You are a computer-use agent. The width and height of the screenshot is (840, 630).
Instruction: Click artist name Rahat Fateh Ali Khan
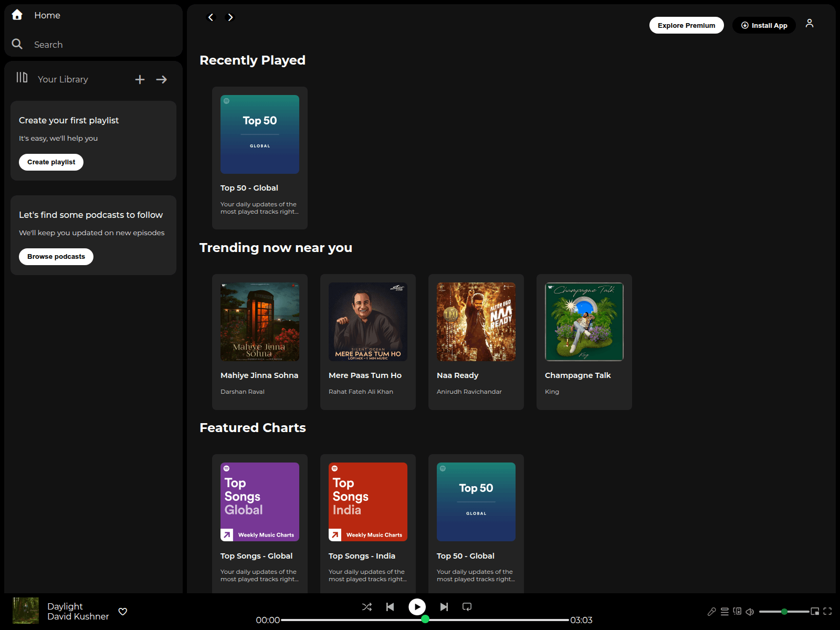361,392
